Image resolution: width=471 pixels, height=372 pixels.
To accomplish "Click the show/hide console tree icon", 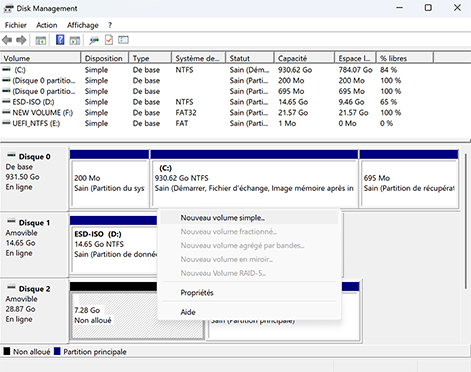I will [41, 40].
